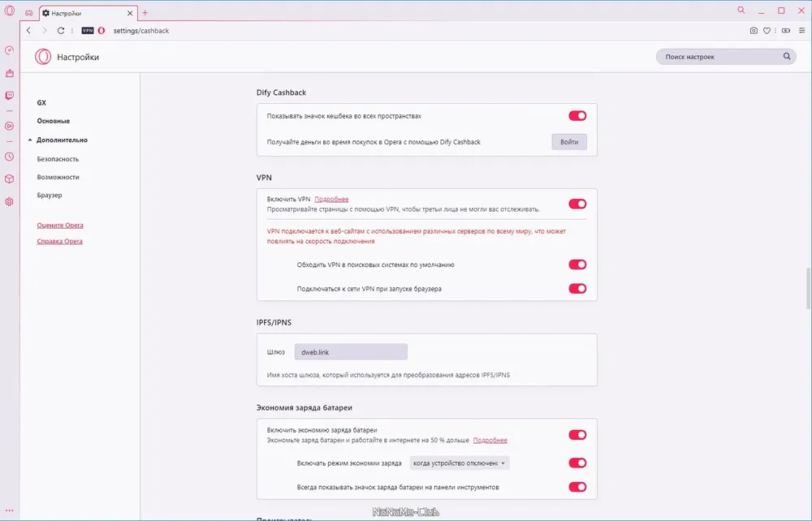Open GX Control speedometer in sidebar
Viewport: 812px width, 521px height.
9,50
